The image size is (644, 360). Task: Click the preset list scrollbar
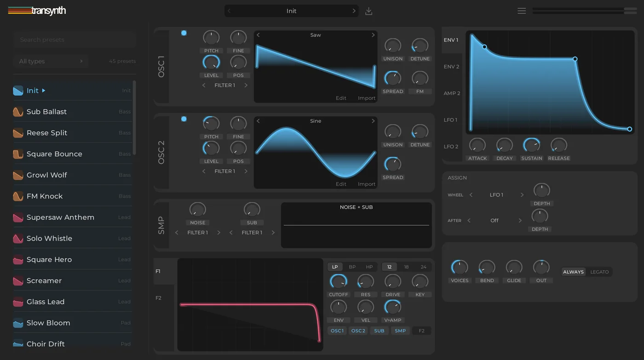click(x=134, y=118)
